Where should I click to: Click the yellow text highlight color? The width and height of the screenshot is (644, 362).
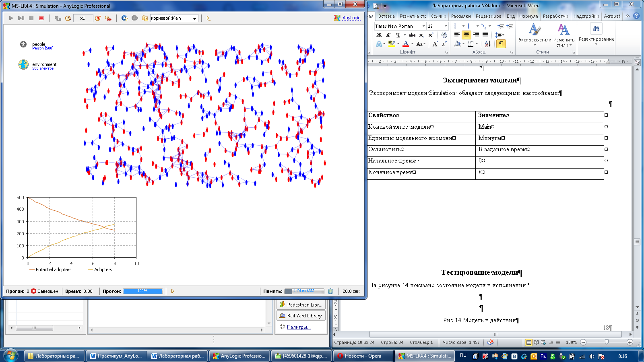click(392, 44)
